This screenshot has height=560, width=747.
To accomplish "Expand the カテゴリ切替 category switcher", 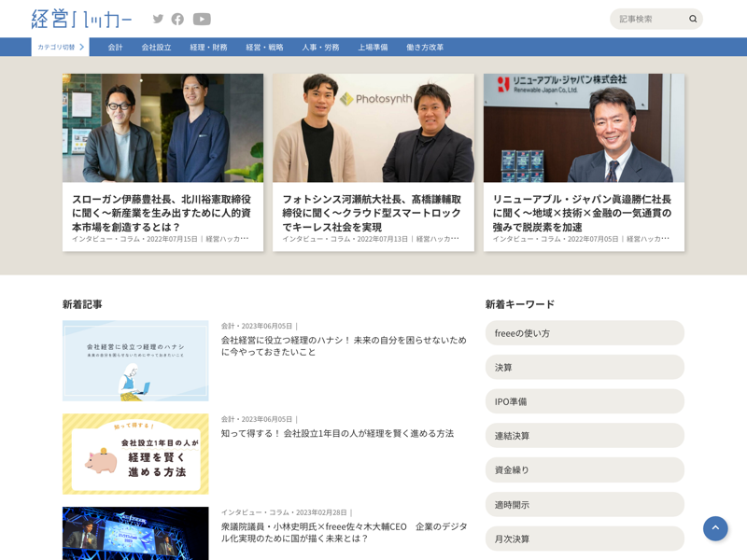I will click(x=61, y=48).
